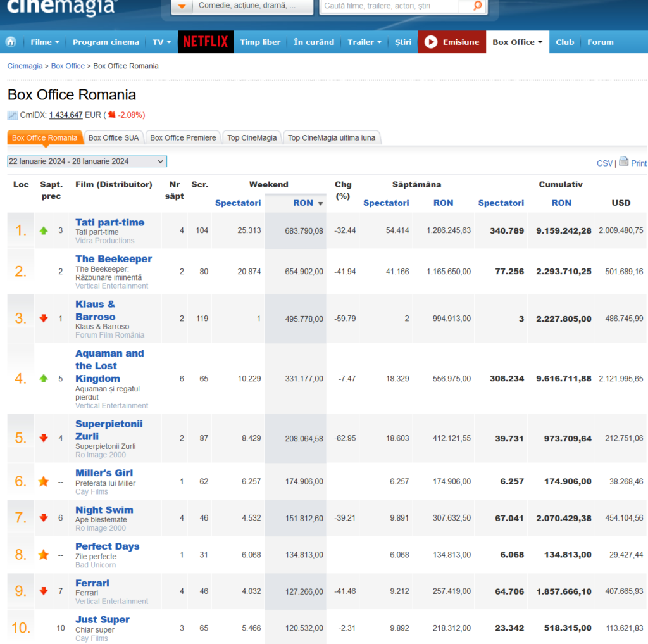
Task: Click the Print printer icon
Action: point(623,161)
